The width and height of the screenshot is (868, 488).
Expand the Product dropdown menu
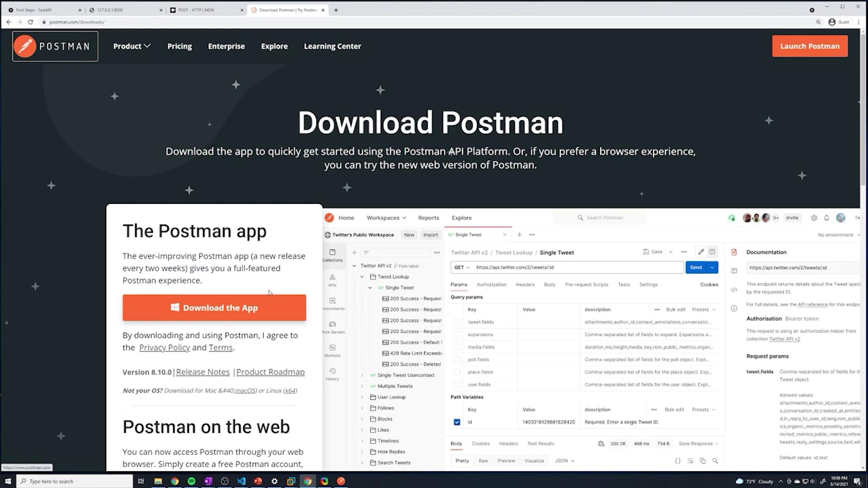click(132, 46)
